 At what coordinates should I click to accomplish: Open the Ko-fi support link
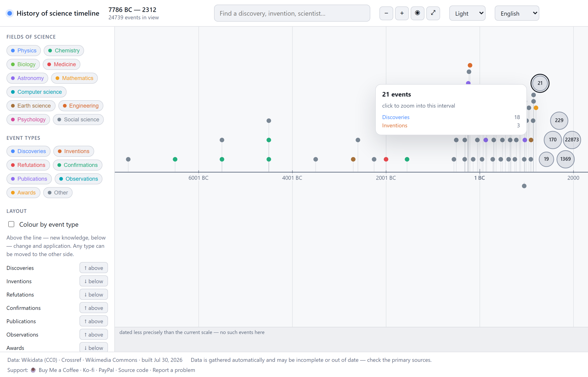(88, 370)
